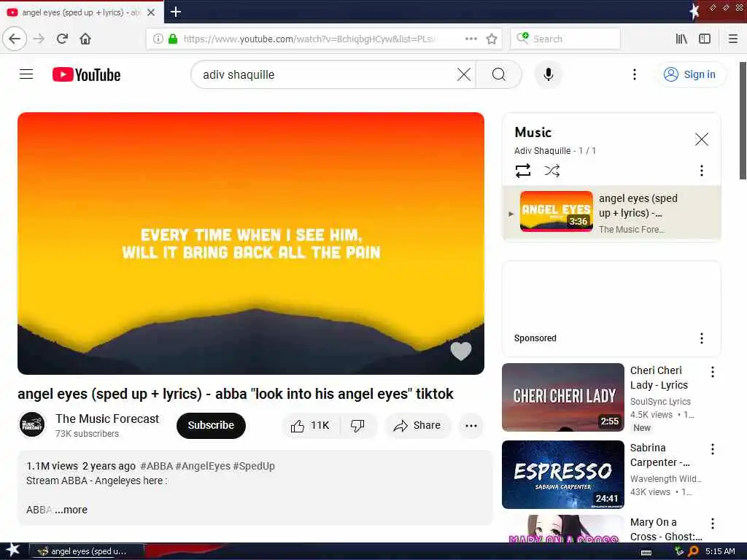Screen dimensions: 747x560
Task: Open Cheri Cheri Lady video options
Action: click(712, 372)
